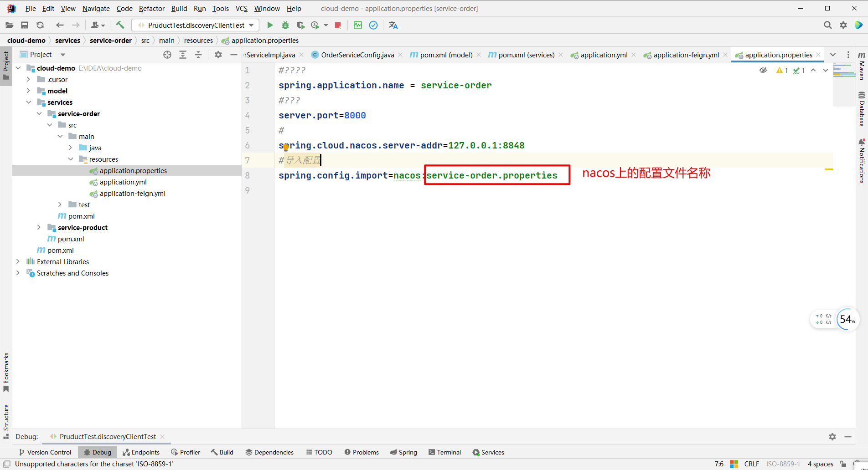868x470 pixels.
Task: Open the File menu
Action: coord(31,9)
